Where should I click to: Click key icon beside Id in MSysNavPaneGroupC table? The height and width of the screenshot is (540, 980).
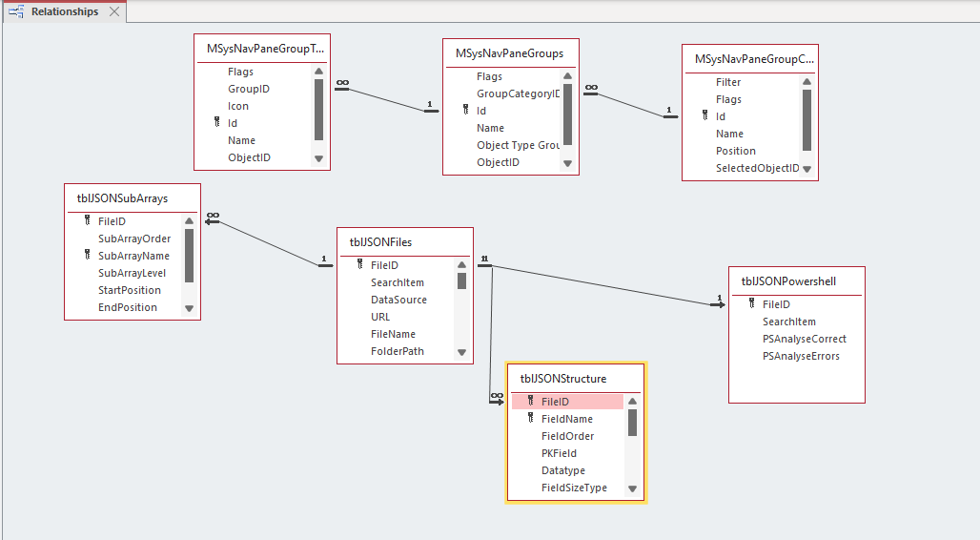tap(705, 115)
